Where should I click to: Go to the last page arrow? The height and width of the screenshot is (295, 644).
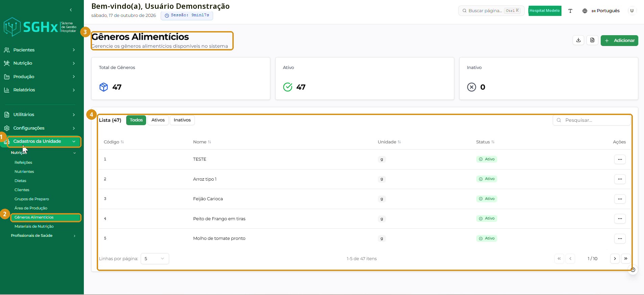point(626,258)
